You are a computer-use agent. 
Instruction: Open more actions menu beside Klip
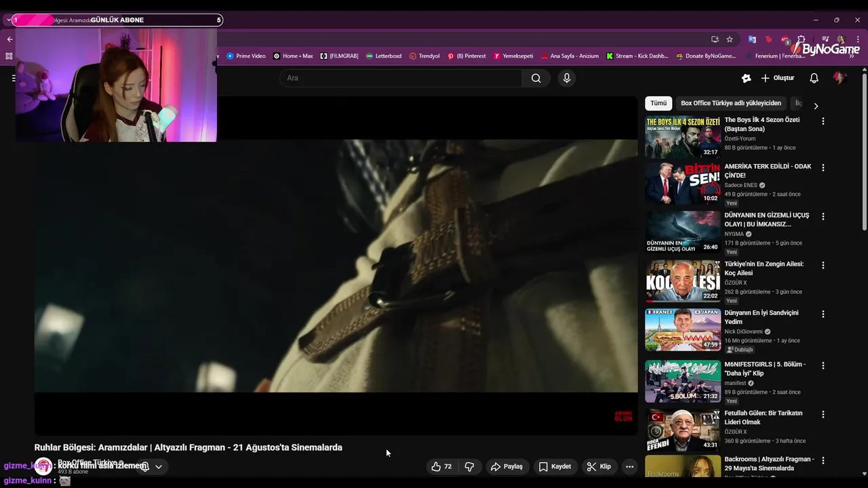coord(629,466)
